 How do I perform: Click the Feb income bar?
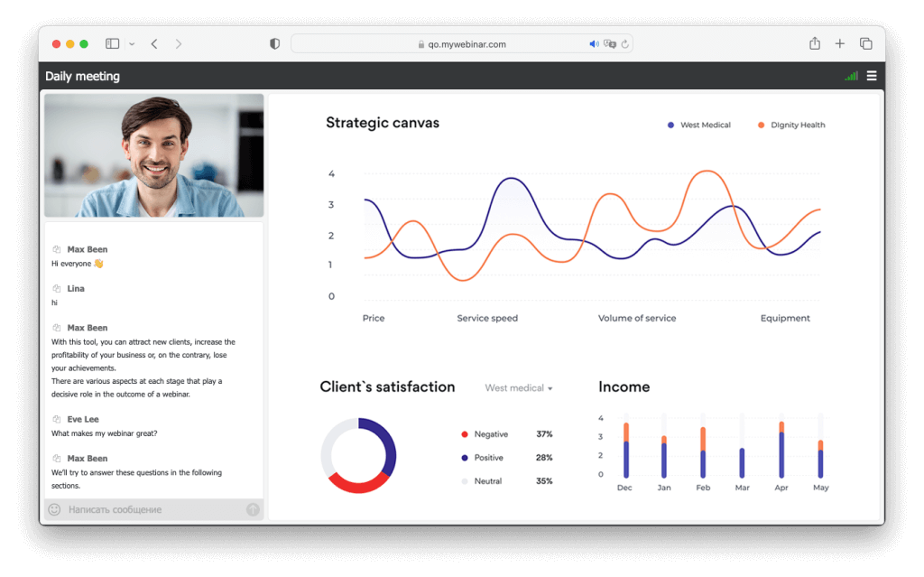click(703, 451)
